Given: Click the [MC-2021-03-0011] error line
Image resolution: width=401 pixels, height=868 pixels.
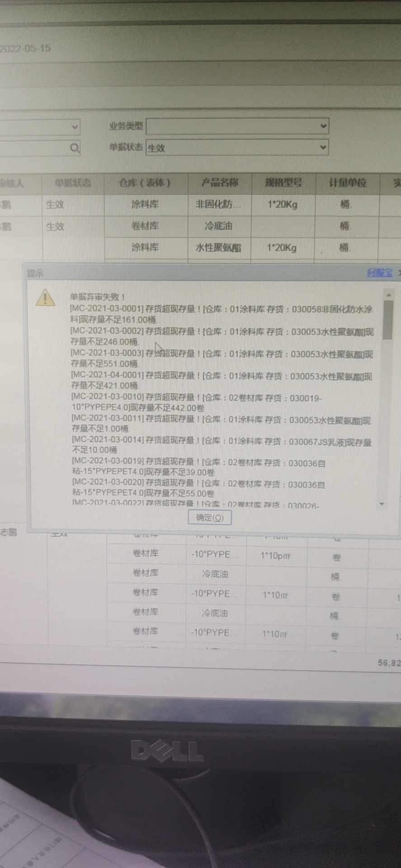Looking at the screenshot, I should click(x=222, y=424).
